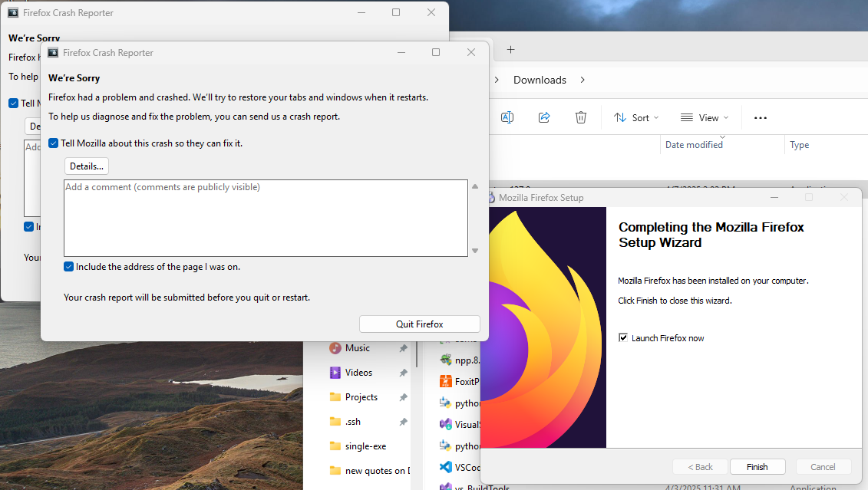Click the Visual Studio installer icon
The width and height of the screenshot is (868, 490).
tap(446, 424)
